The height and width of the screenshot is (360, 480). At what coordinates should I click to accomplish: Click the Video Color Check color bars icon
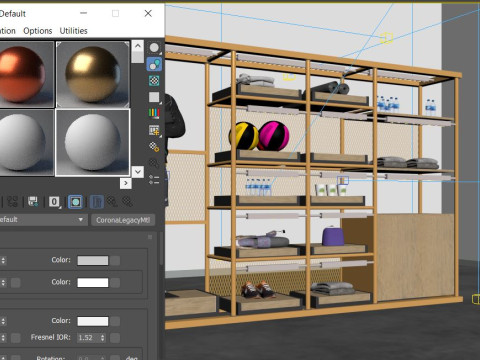click(154, 113)
